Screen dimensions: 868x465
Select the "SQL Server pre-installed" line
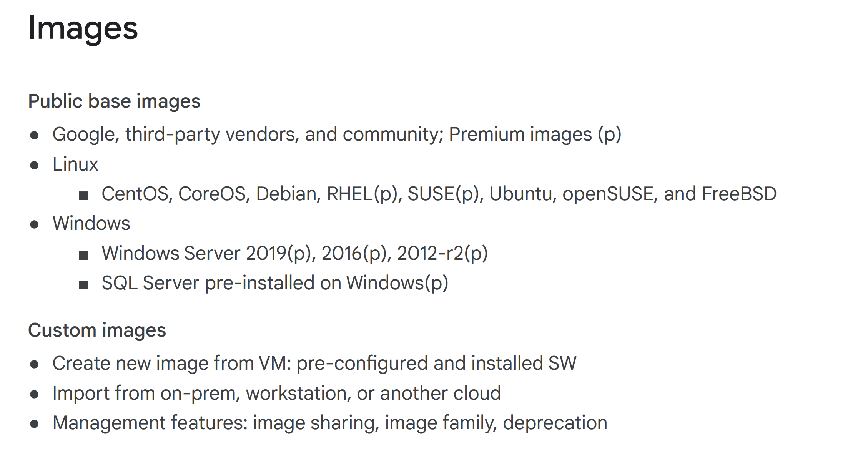(274, 283)
